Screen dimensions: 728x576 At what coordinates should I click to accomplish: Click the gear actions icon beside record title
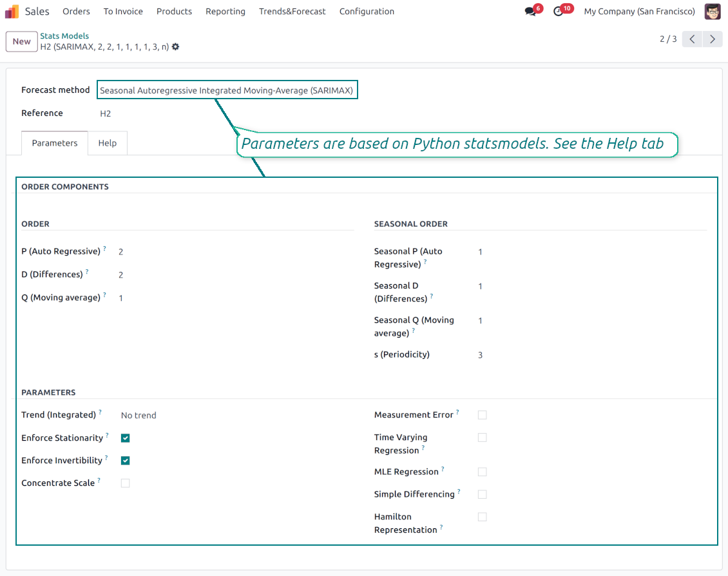click(x=175, y=47)
